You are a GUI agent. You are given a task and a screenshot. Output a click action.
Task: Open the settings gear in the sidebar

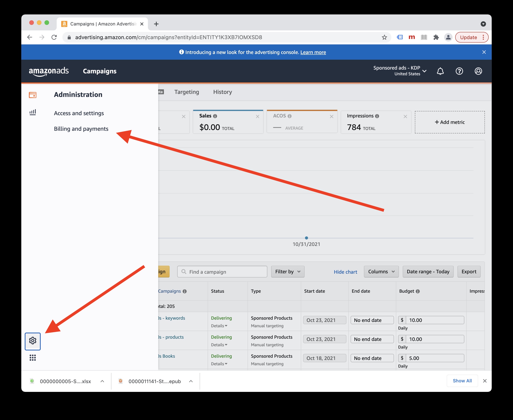[33, 341]
